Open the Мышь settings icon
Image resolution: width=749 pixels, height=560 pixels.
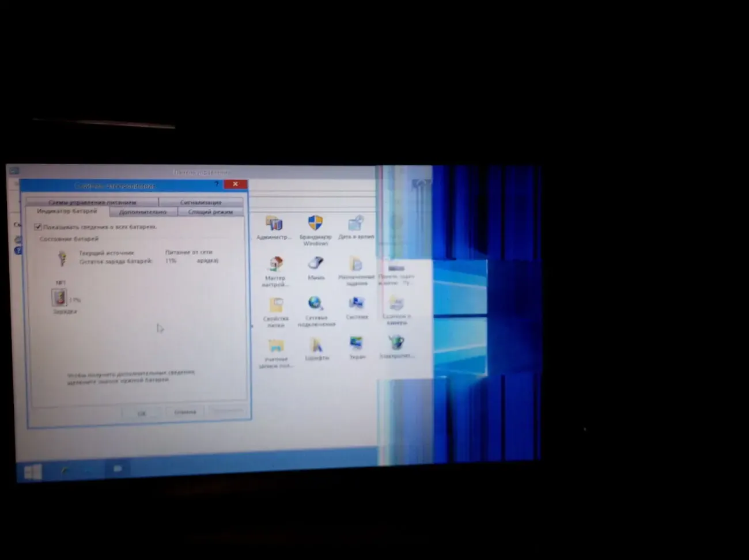[316, 264]
